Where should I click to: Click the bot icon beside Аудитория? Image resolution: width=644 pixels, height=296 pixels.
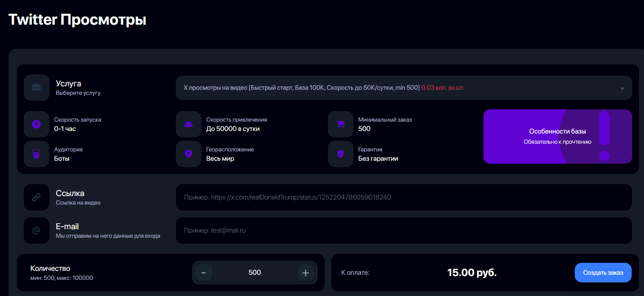[x=37, y=154]
